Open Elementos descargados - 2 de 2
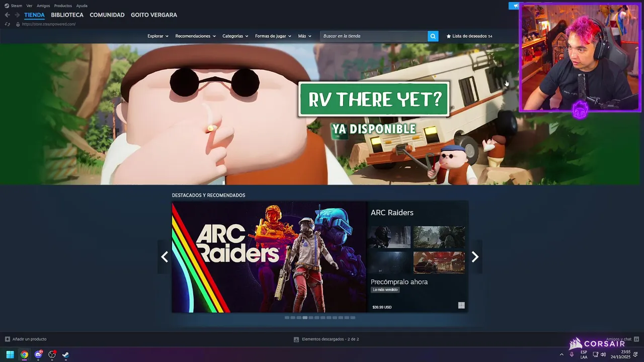Viewport: 644px width, 362px height. 330,339
